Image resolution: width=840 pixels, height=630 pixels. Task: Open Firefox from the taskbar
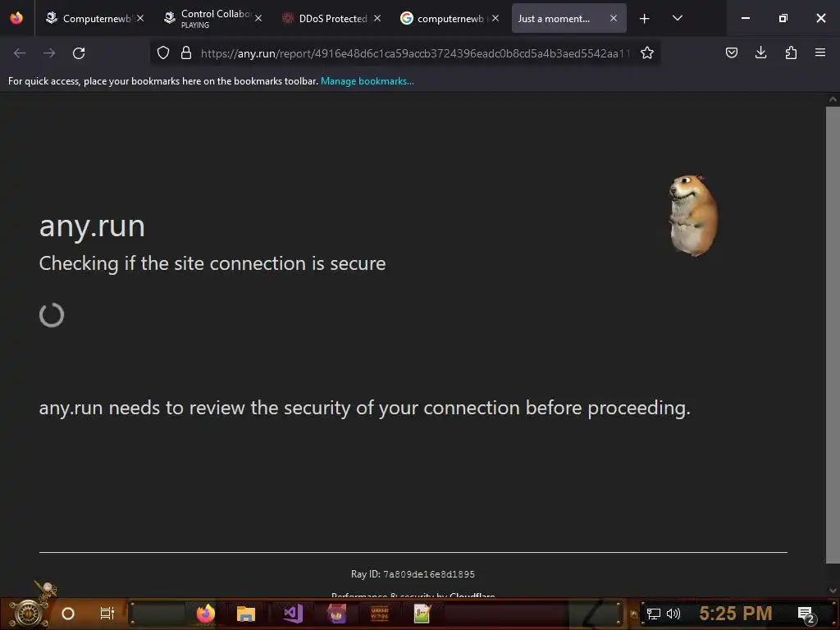[x=205, y=614]
